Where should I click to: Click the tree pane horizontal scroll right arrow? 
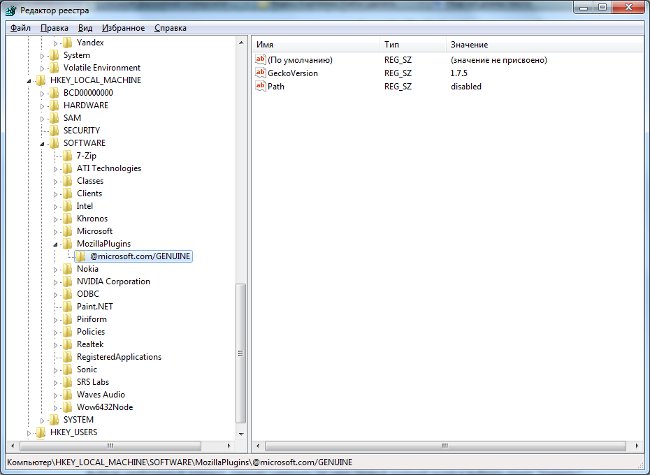coord(229,446)
